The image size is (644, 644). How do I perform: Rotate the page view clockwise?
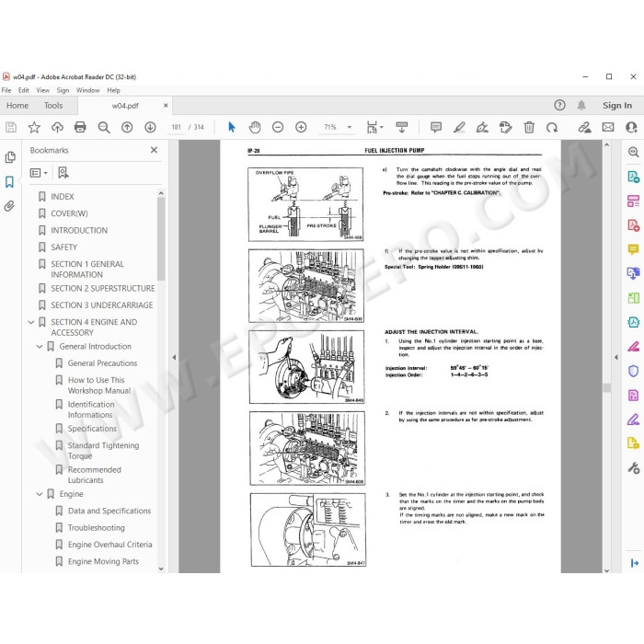[552, 127]
